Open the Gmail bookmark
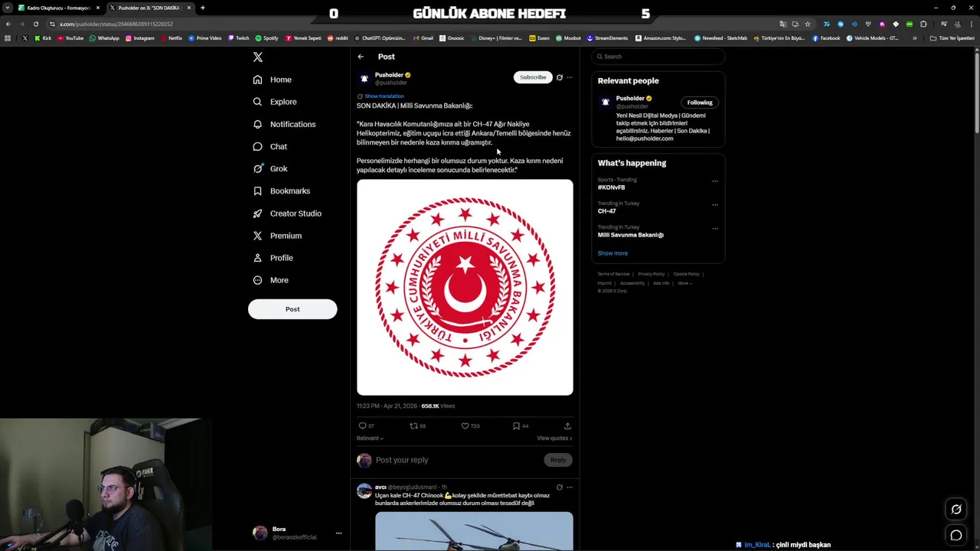980x551 pixels. pyautogui.click(x=423, y=38)
